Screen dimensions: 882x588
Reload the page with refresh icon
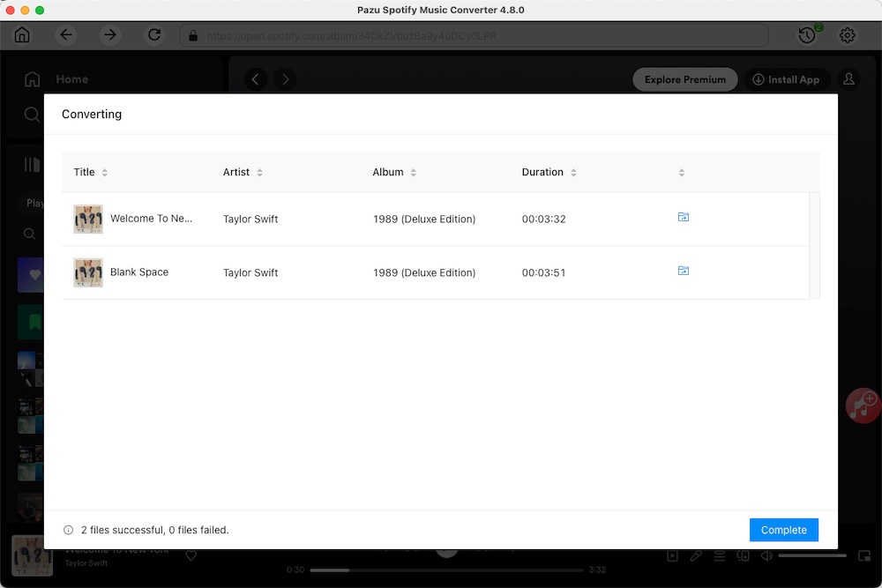pyautogui.click(x=154, y=35)
